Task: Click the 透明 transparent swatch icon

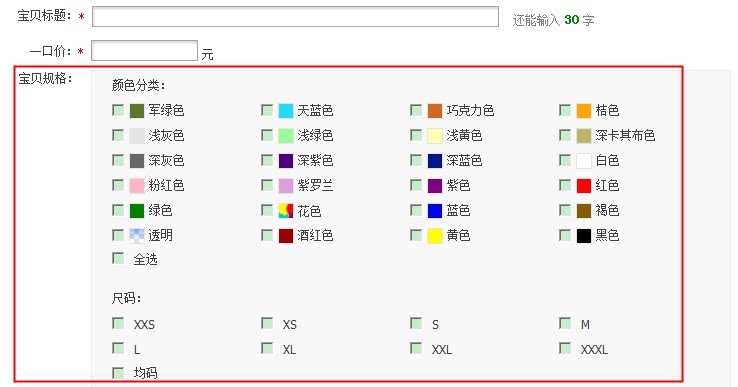Action: [137, 235]
